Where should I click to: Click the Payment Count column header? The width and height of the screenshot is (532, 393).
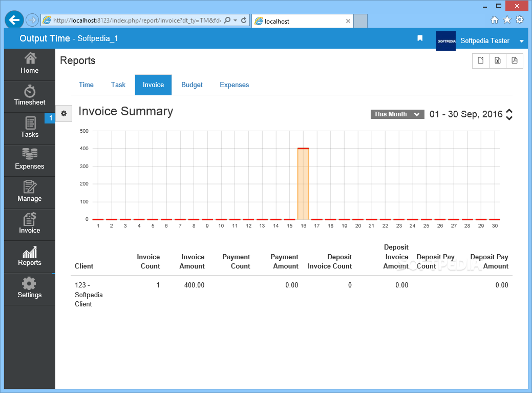click(236, 262)
